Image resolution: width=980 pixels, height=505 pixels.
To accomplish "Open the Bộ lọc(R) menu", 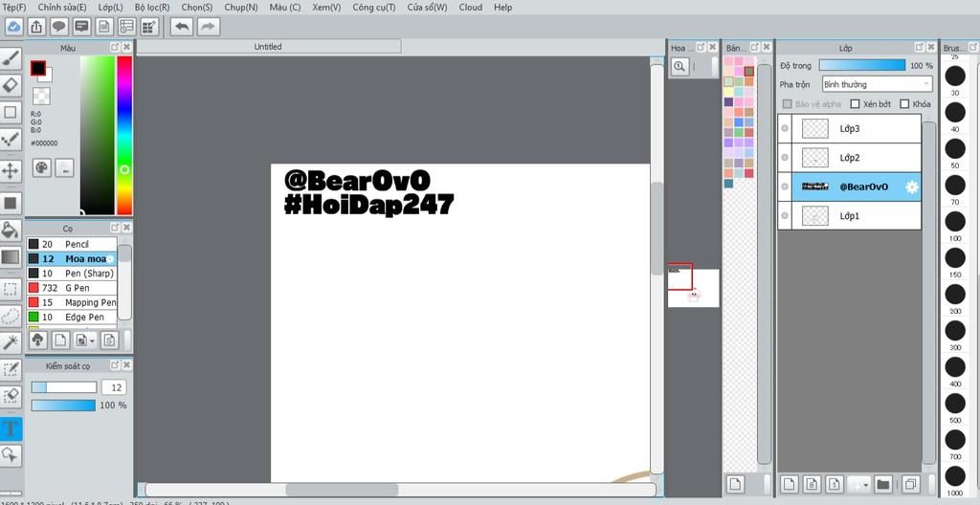I will [152, 8].
